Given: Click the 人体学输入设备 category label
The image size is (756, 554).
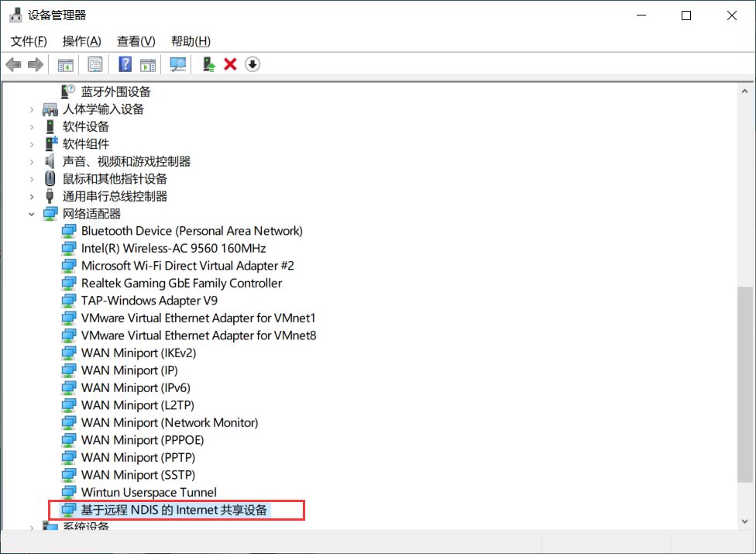Looking at the screenshot, I should [x=103, y=109].
